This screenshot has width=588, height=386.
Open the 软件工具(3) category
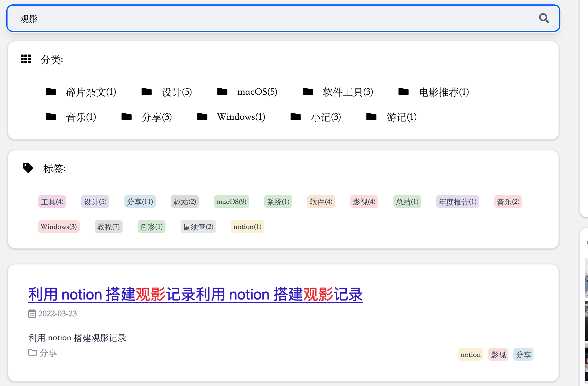click(347, 92)
